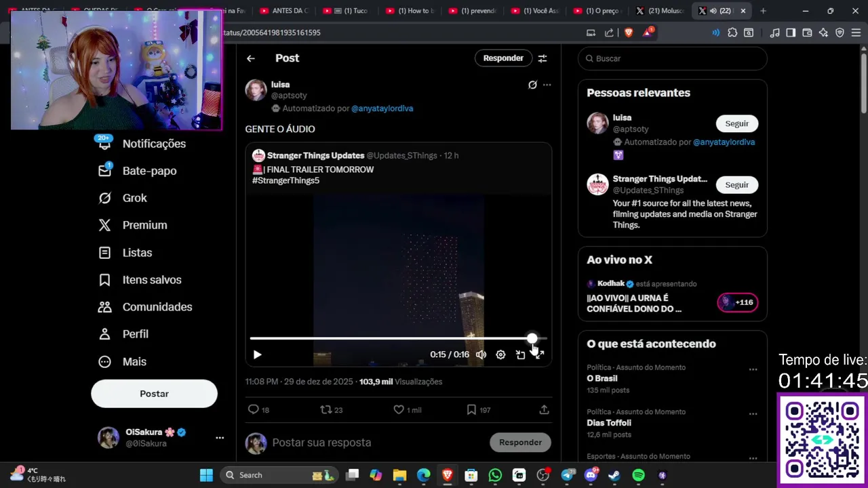868x488 pixels.
Task: Open luisa post more options menu
Action: point(547,85)
